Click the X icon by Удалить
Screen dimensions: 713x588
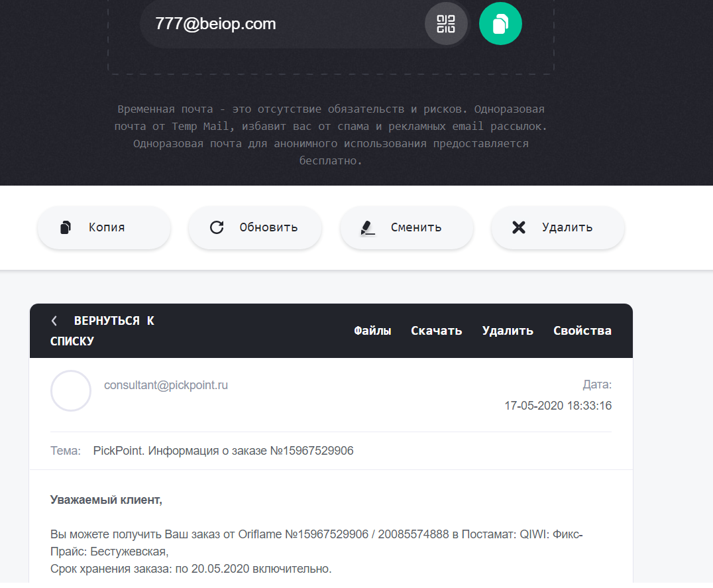pyautogui.click(x=518, y=227)
